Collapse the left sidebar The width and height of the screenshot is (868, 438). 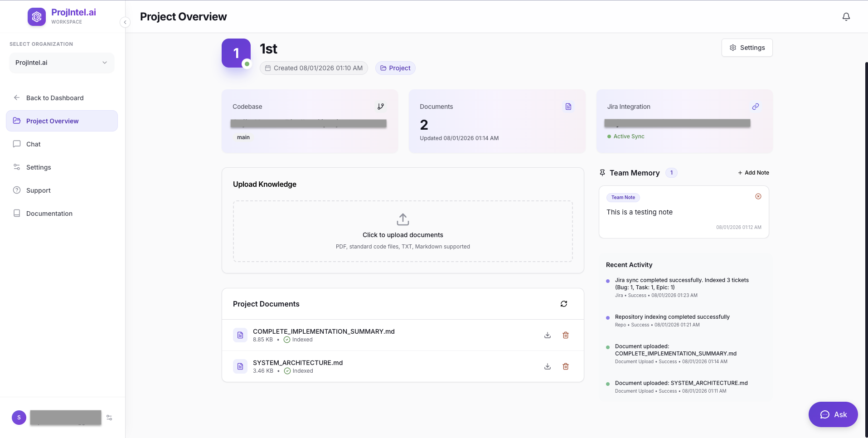point(125,22)
